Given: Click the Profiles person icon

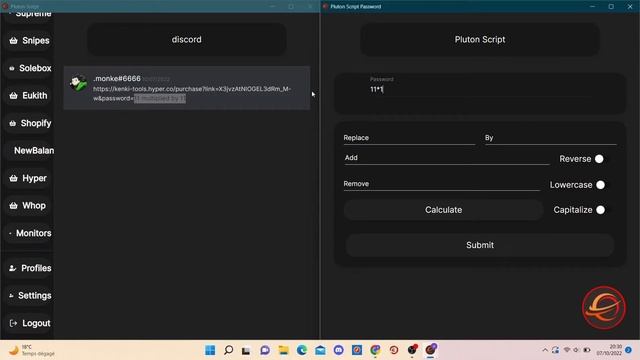Looking at the screenshot, I should (x=13, y=268).
